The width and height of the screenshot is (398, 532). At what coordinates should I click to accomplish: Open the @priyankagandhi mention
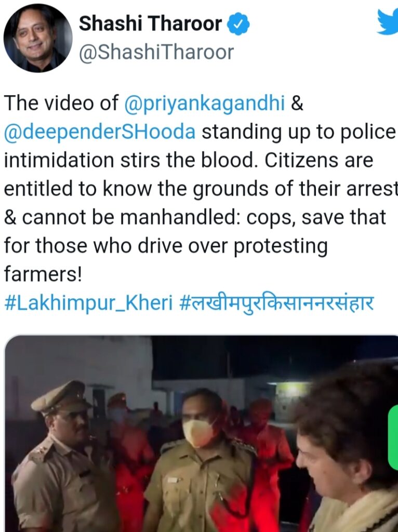pyautogui.click(x=205, y=103)
